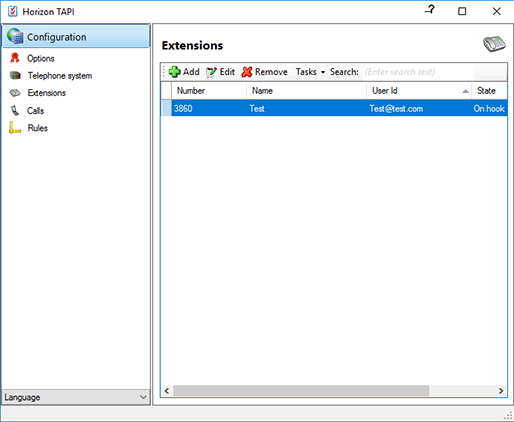Click the Add button label
Screen dimensions: 514x422
pos(191,72)
